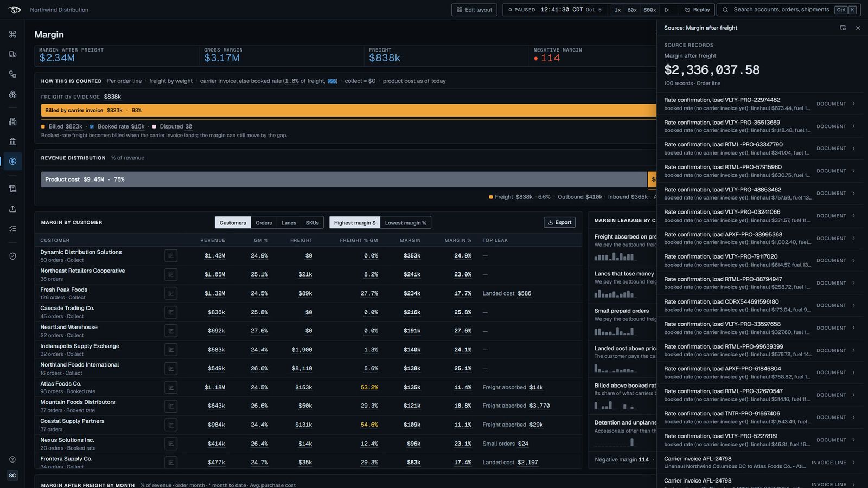Click the orange Billed by carrier invoice bar
868x488 pixels.
(x=349, y=110)
